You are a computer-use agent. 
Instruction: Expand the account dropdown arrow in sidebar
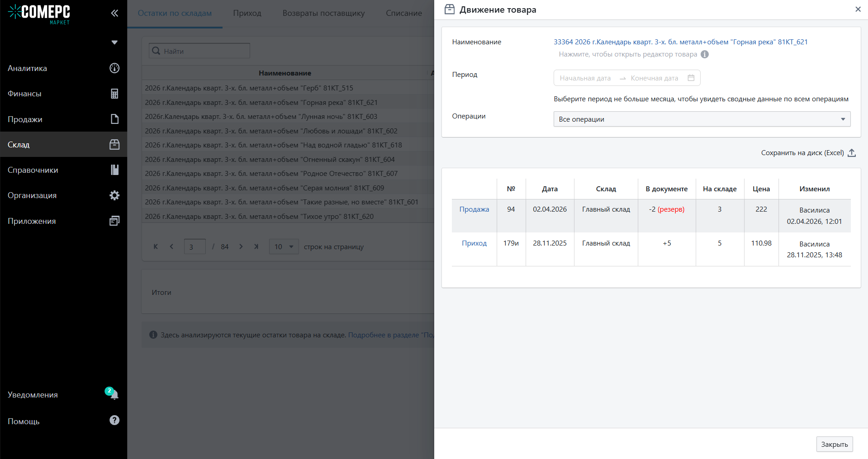pyautogui.click(x=114, y=43)
